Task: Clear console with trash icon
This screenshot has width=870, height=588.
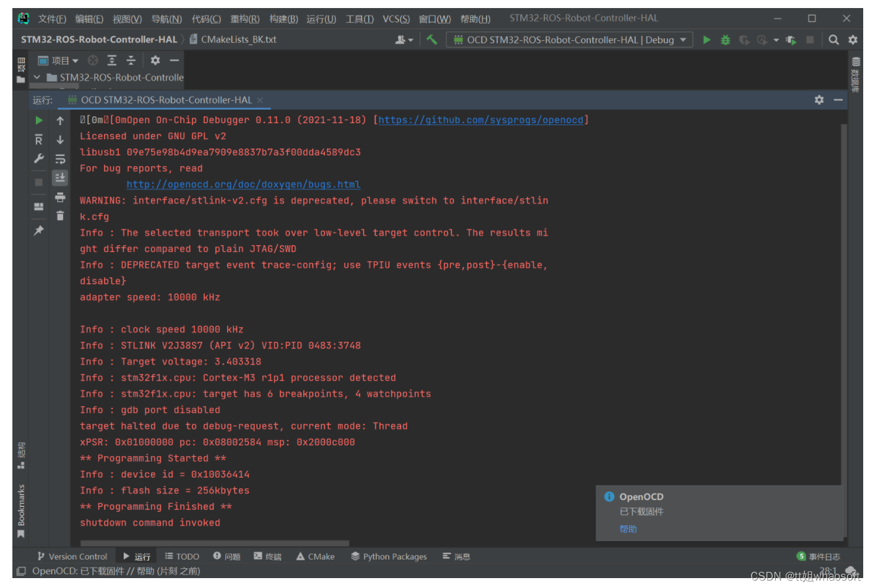Action: [60, 216]
